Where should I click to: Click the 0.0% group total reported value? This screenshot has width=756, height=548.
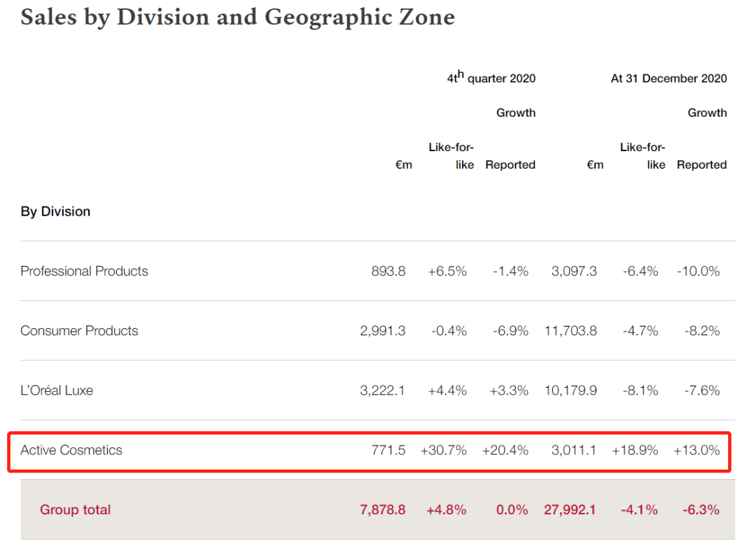click(x=512, y=510)
